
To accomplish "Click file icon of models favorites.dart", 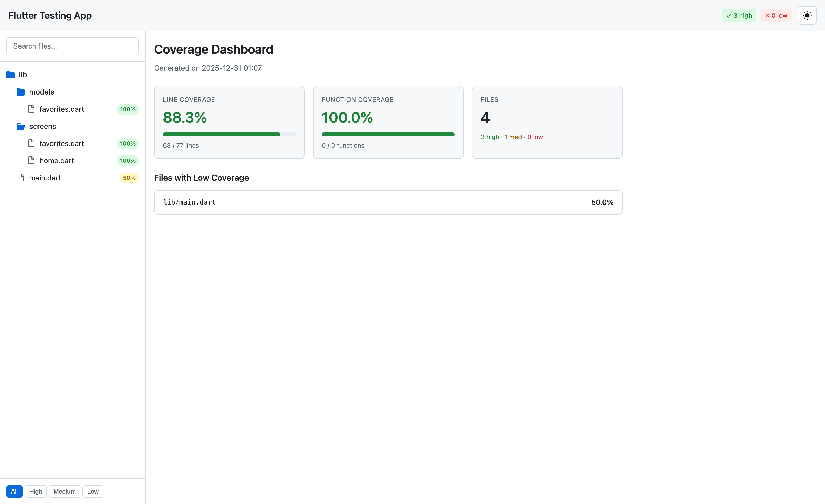I will [31, 109].
